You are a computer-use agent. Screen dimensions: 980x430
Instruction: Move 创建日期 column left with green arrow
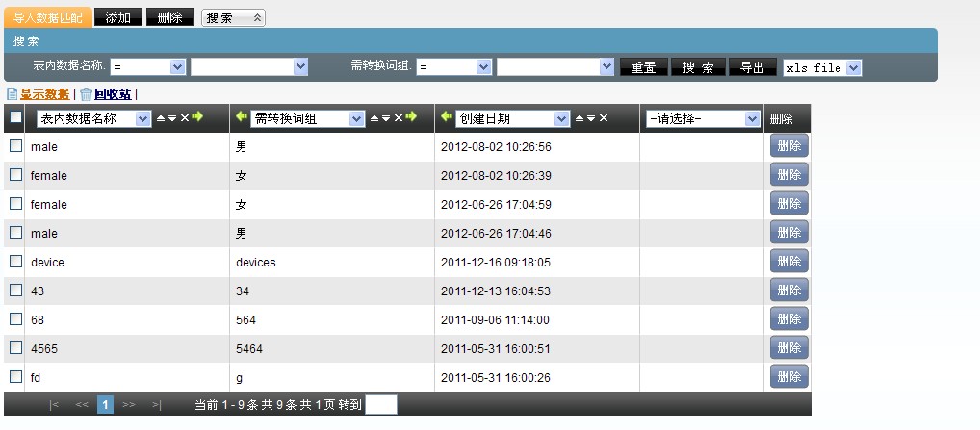pos(446,117)
